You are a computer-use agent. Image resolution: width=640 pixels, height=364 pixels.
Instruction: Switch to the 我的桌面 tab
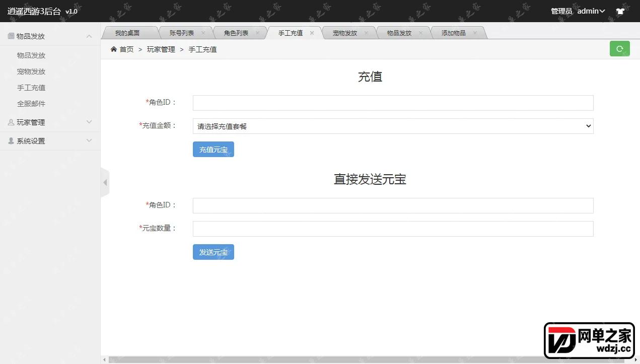(127, 33)
